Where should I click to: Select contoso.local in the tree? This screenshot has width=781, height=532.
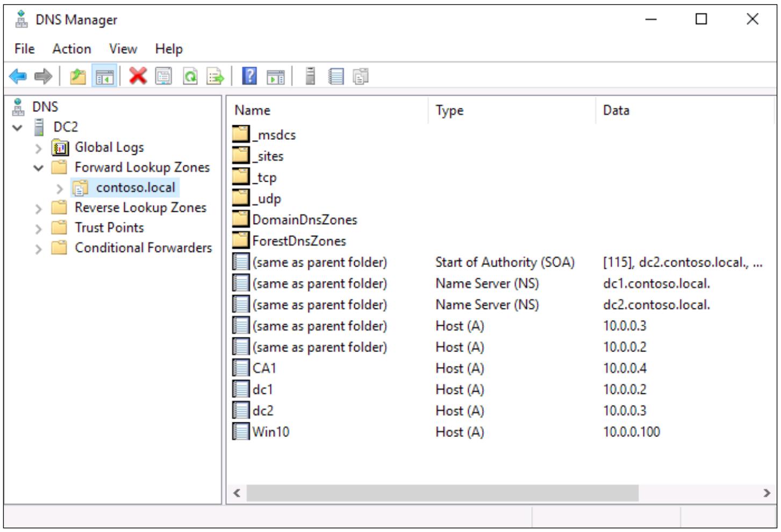(x=135, y=188)
